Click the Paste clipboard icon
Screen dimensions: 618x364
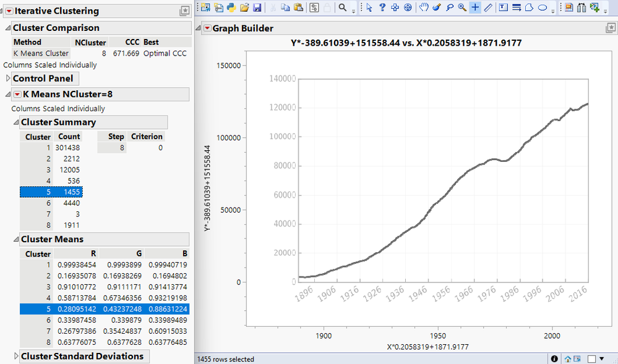click(x=298, y=7)
